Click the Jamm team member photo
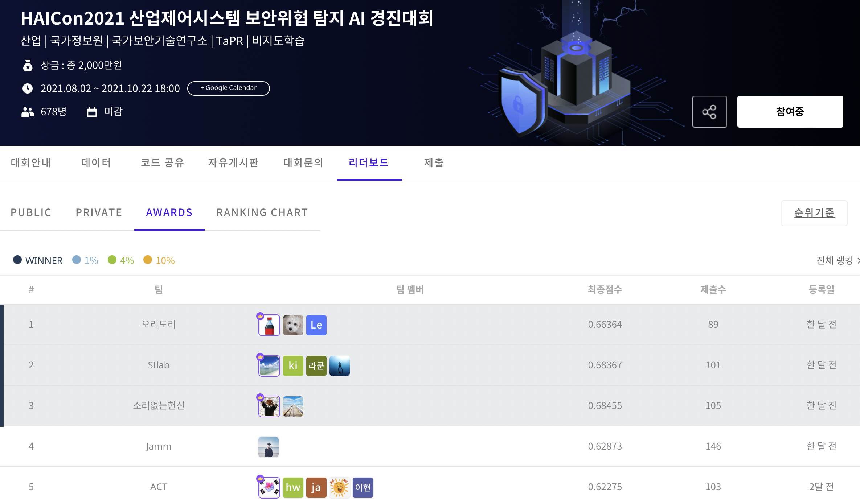Screen dimensions: 860x504 269,447
